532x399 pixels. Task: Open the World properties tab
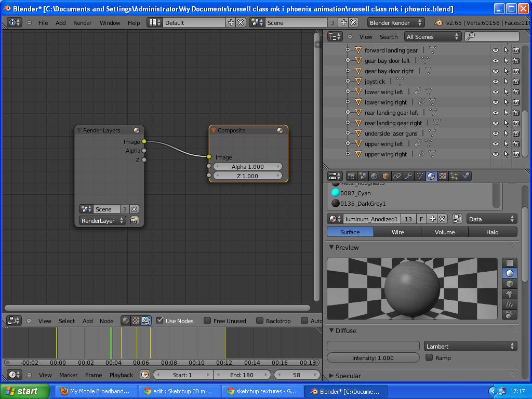pyautogui.click(x=374, y=176)
